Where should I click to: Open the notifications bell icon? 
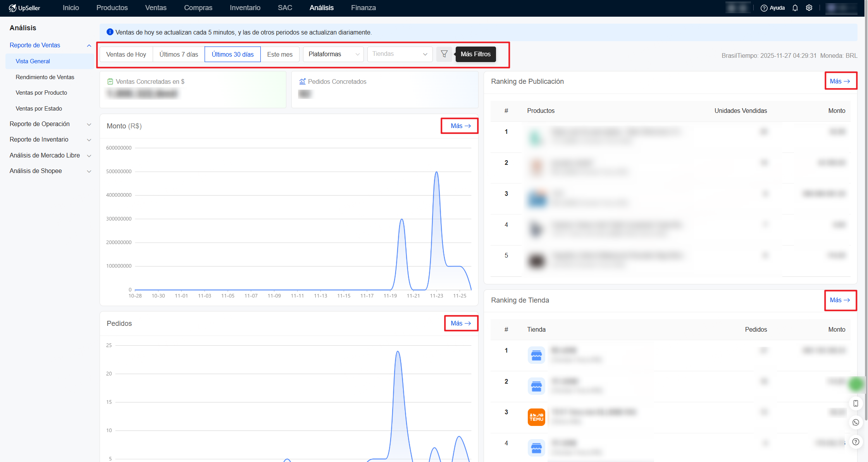point(795,8)
